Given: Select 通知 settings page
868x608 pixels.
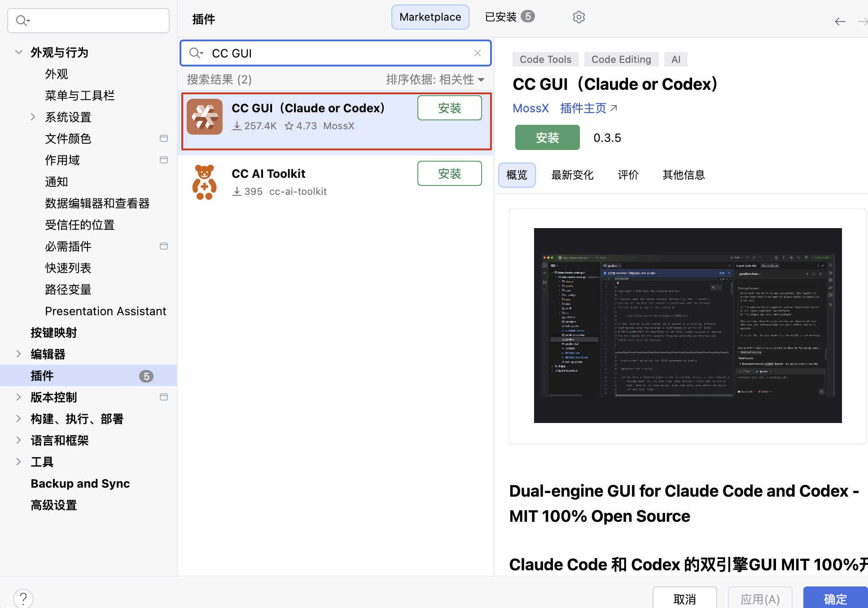Looking at the screenshot, I should pos(57,181).
